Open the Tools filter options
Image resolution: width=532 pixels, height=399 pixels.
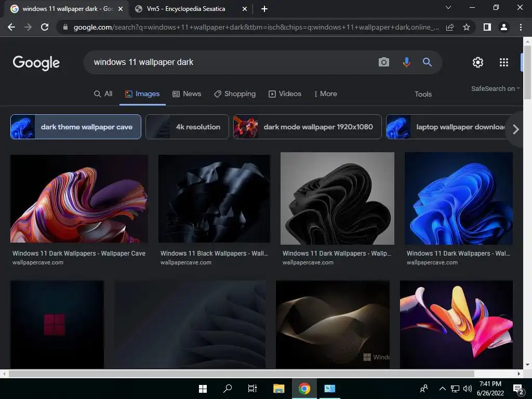click(x=423, y=94)
